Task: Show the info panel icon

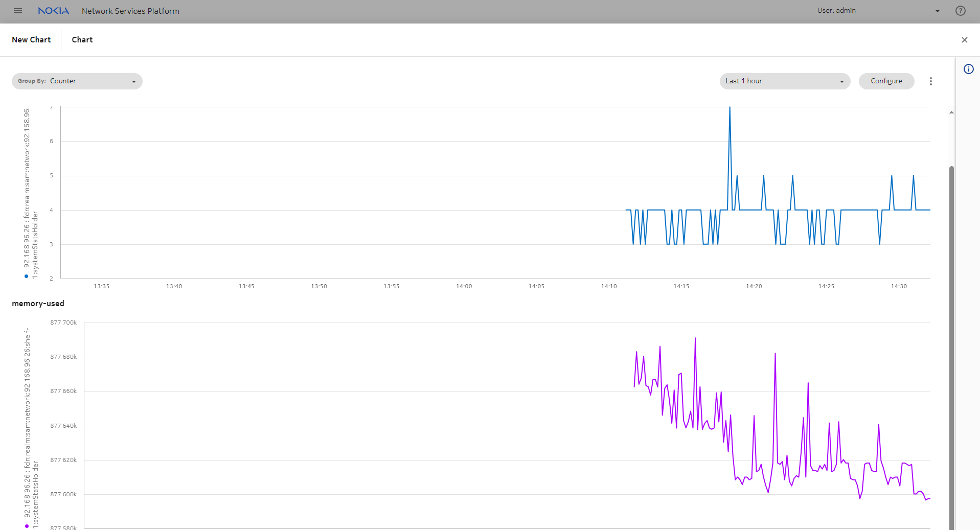Action: (968, 70)
